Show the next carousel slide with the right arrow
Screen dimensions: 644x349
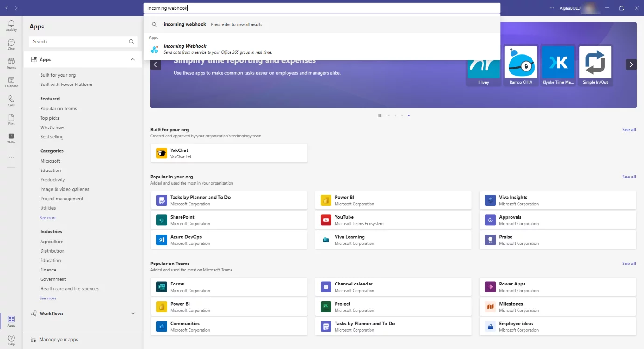point(631,64)
